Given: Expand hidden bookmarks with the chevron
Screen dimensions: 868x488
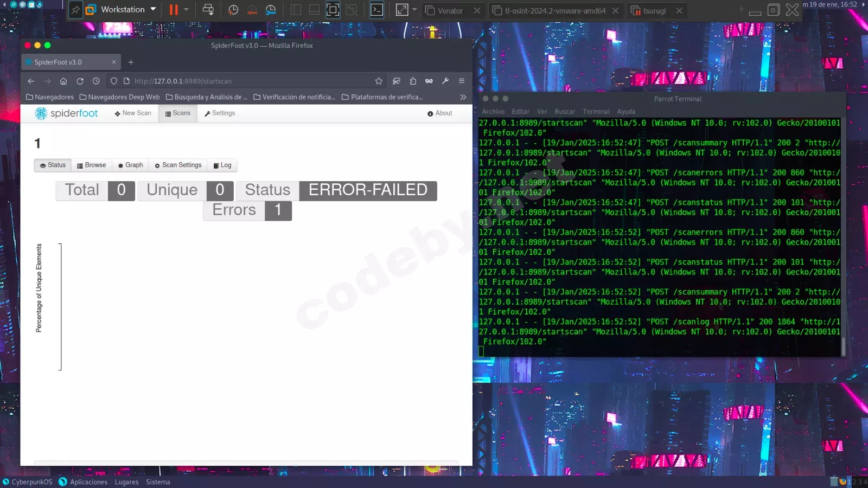Looking at the screenshot, I should (x=463, y=97).
